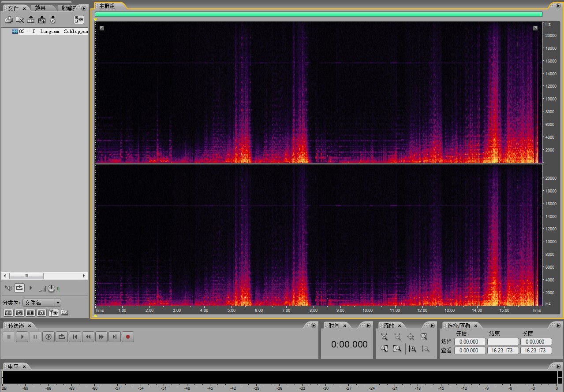Image resolution: width=564 pixels, height=392 pixels.
Task: Close the 文件 tab
Action: click(24, 8)
